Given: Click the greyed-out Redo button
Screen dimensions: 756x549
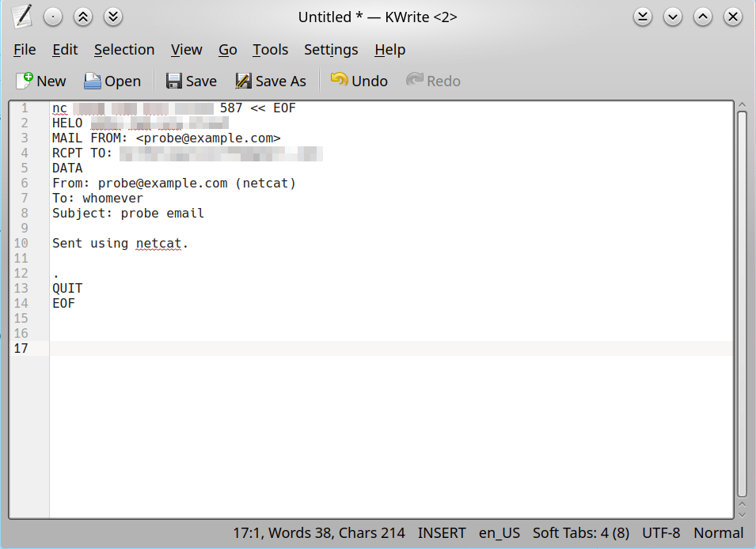Looking at the screenshot, I should coord(434,81).
